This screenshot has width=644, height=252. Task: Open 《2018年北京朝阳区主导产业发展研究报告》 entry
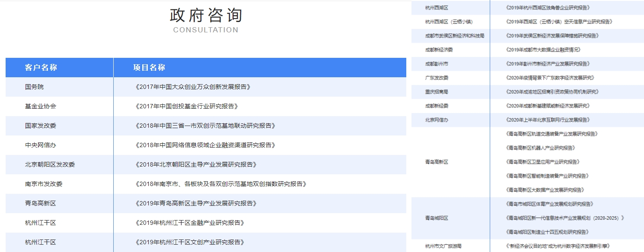click(196, 164)
